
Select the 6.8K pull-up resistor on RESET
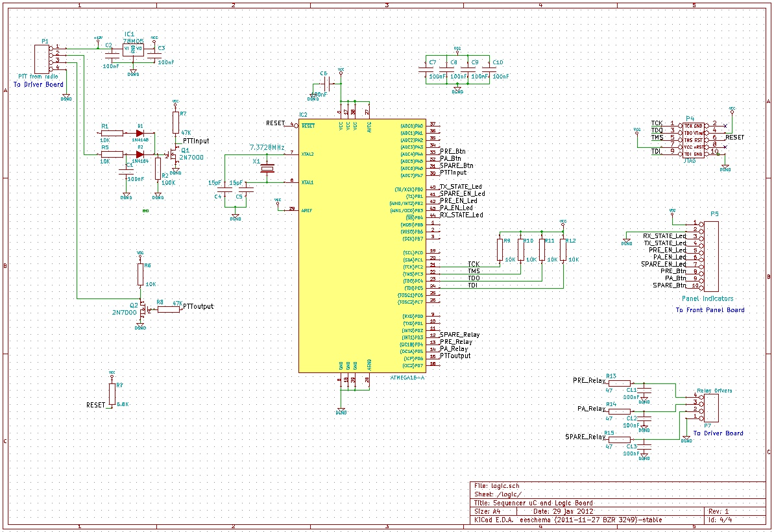(112, 394)
